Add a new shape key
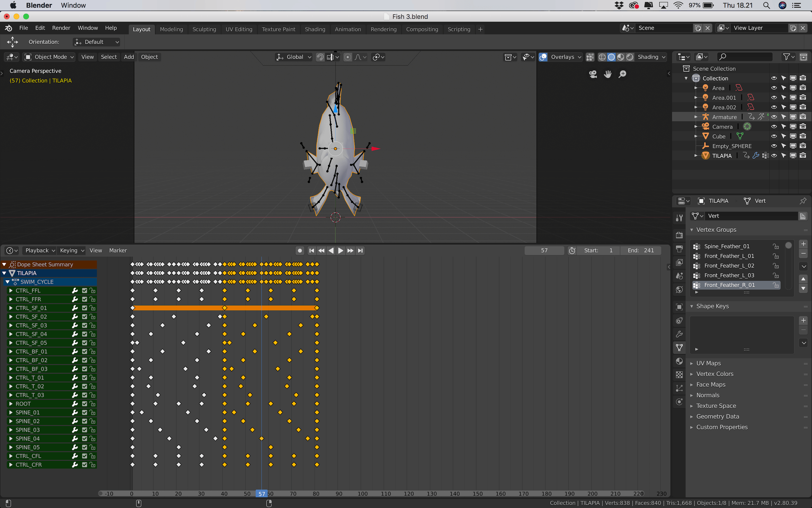This screenshot has width=812, height=508. 803,320
